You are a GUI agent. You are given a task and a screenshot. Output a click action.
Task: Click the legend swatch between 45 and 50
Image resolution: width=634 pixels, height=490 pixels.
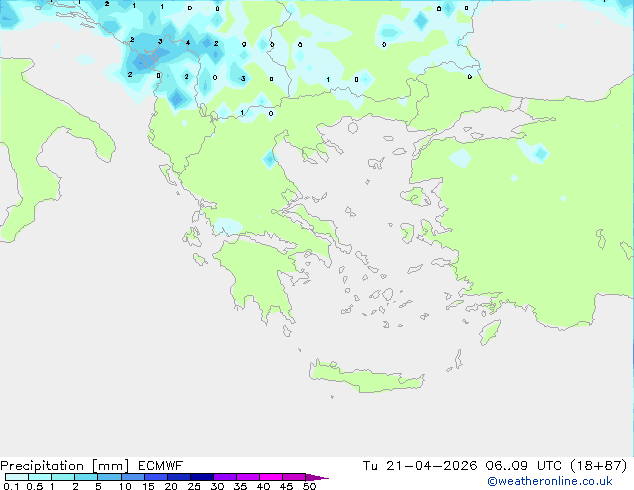[x=294, y=477]
